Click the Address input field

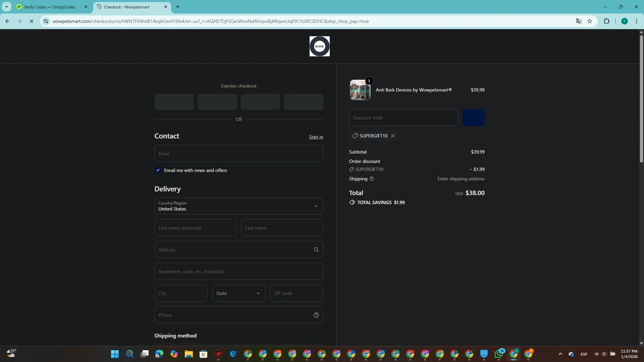[x=239, y=250]
